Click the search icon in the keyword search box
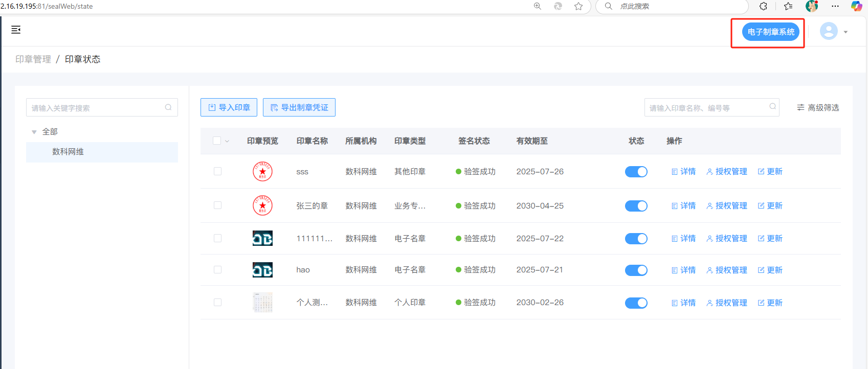Screen dimensions: 868x369 tap(168, 107)
